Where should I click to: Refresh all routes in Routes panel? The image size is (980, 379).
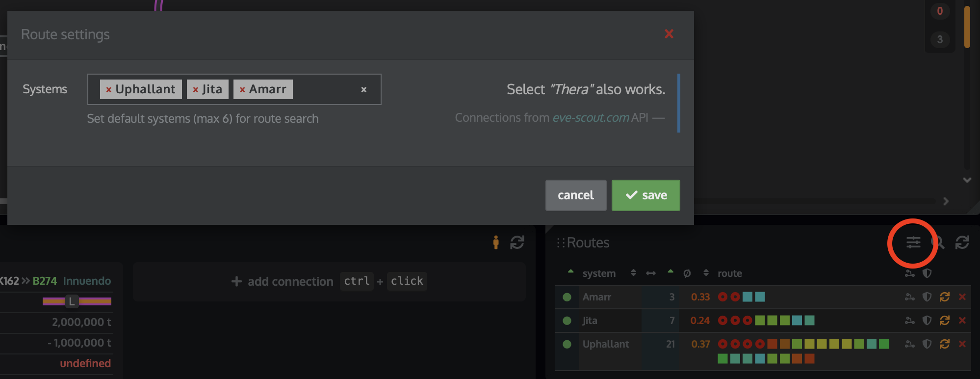[x=962, y=242]
